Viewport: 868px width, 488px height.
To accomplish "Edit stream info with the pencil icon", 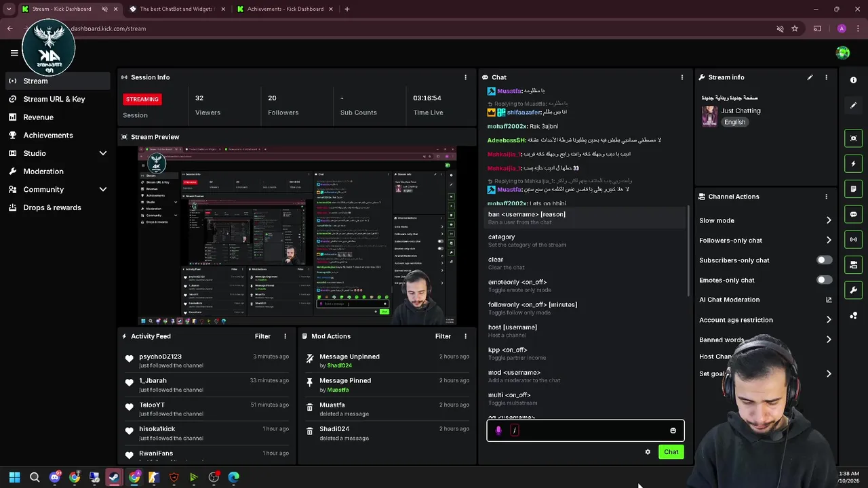I will pos(810,77).
